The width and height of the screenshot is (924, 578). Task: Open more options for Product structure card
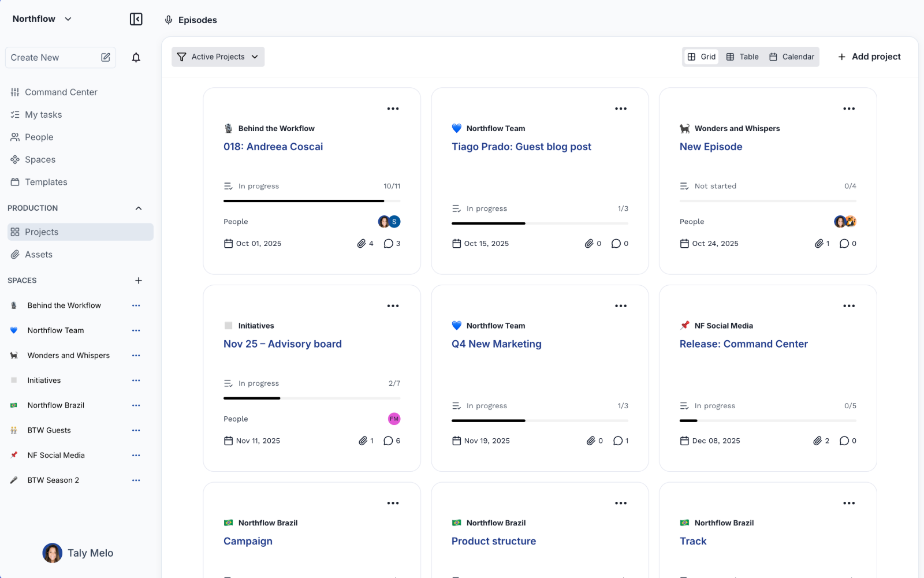tap(621, 504)
